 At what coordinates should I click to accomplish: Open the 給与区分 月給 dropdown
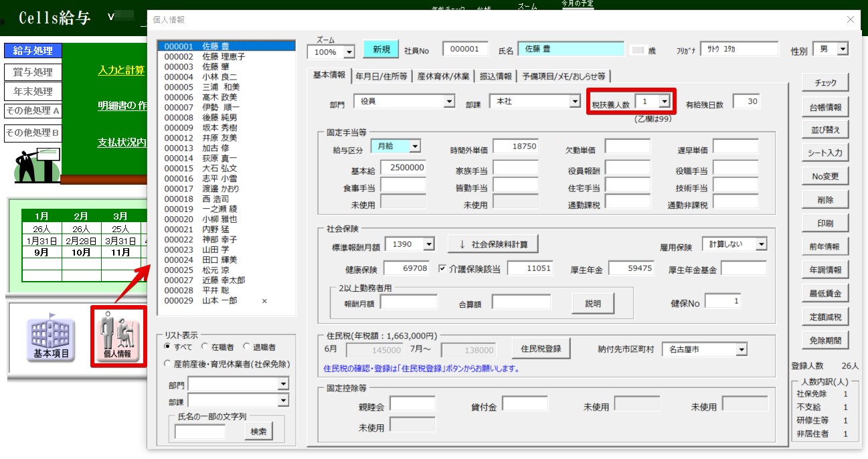415,146
